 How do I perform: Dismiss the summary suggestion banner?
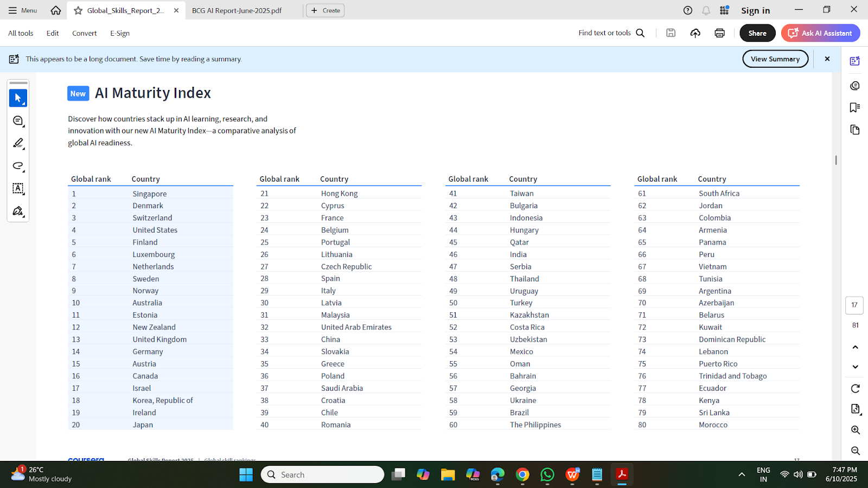point(827,59)
